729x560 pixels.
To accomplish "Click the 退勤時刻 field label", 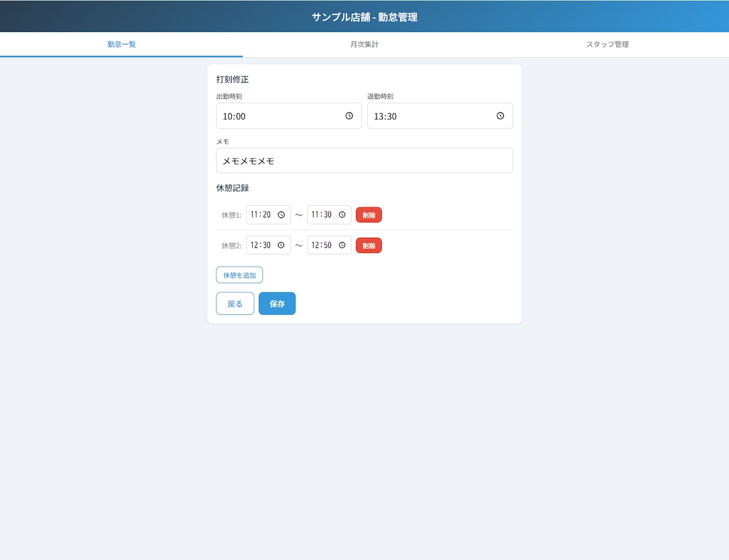I will click(x=380, y=96).
